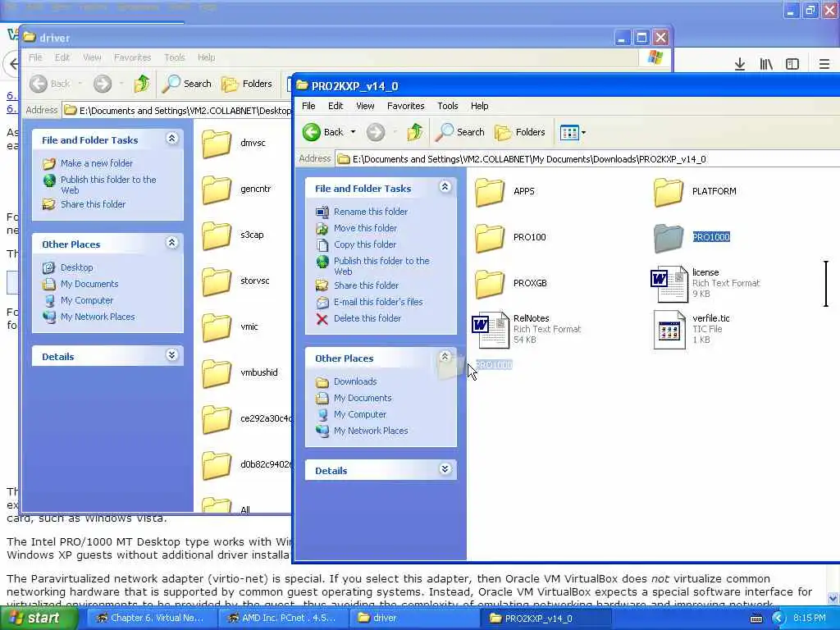Image resolution: width=840 pixels, height=630 pixels.
Task: Open My Computer in driver window
Action: pos(86,300)
